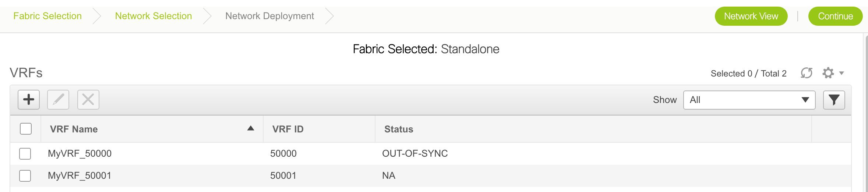Click the delete VRF X icon
This screenshot has height=192, width=868.
tap(88, 100)
